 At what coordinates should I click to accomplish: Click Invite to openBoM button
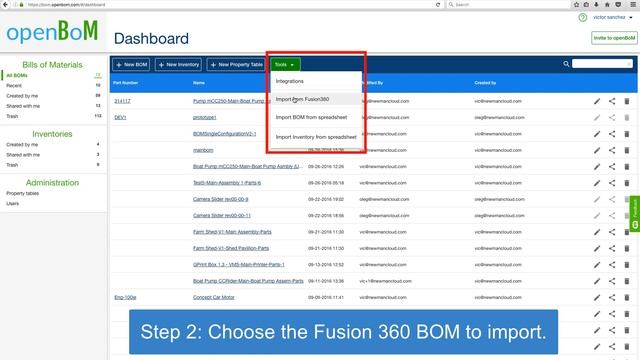click(x=614, y=38)
